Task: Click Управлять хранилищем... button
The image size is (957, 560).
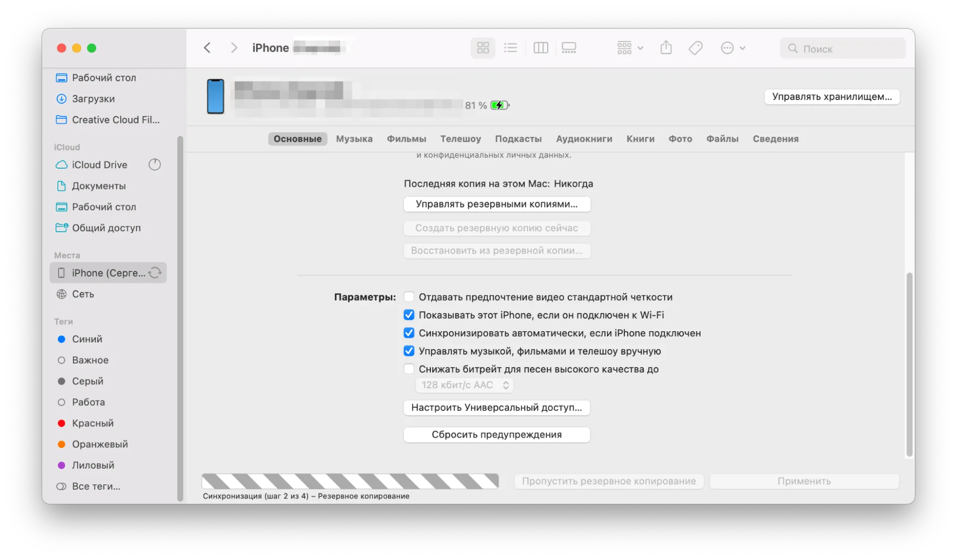Action: [x=832, y=97]
